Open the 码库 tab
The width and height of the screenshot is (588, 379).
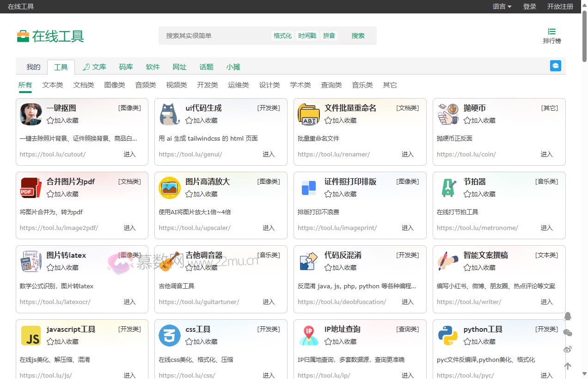pos(126,67)
